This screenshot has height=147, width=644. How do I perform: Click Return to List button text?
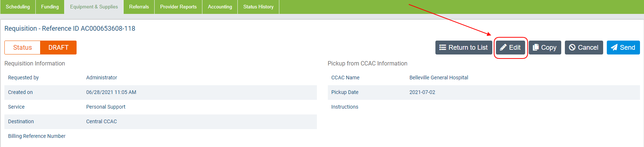468,48
